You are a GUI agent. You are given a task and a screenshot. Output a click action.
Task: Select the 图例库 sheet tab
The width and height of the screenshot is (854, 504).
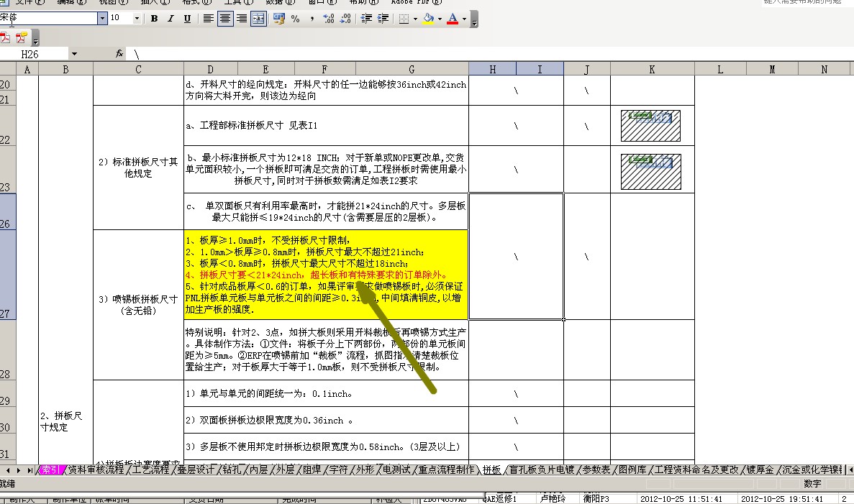[x=632, y=469]
